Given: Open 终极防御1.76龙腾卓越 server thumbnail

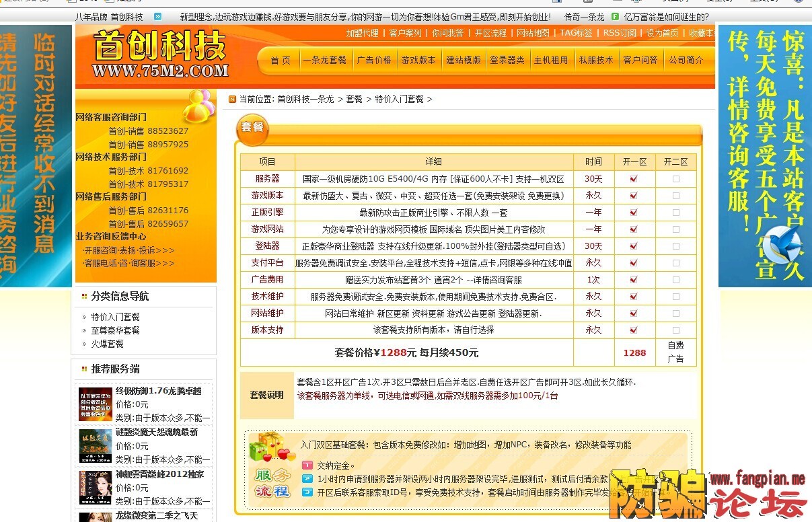Looking at the screenshot, I should pyautogui.click(x=95, y=404).
